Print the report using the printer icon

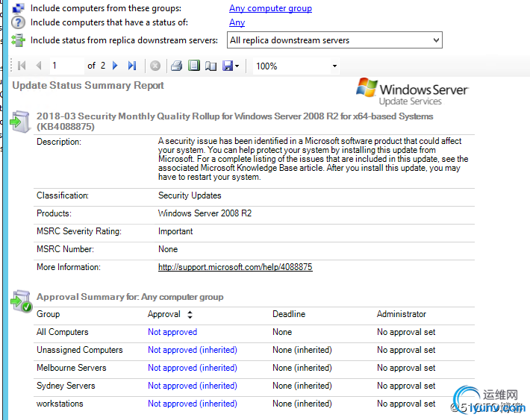(x=176, y=66)
